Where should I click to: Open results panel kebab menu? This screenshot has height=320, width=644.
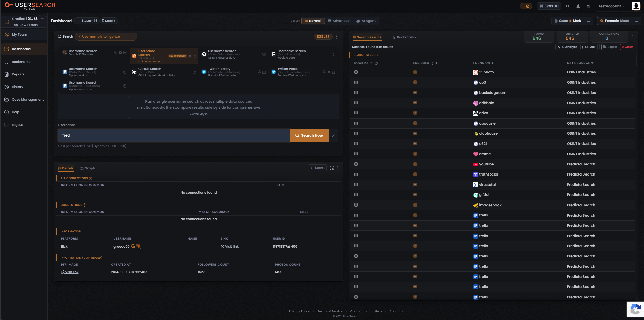[x=632, y=37]
